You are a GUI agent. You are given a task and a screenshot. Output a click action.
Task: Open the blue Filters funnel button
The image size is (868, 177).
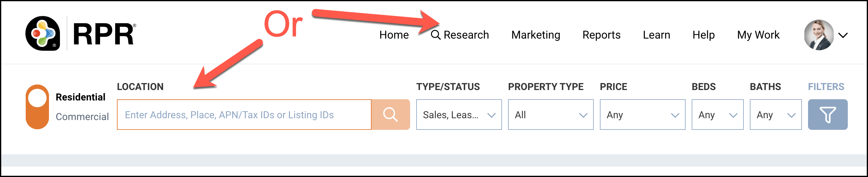click(827, 115)
